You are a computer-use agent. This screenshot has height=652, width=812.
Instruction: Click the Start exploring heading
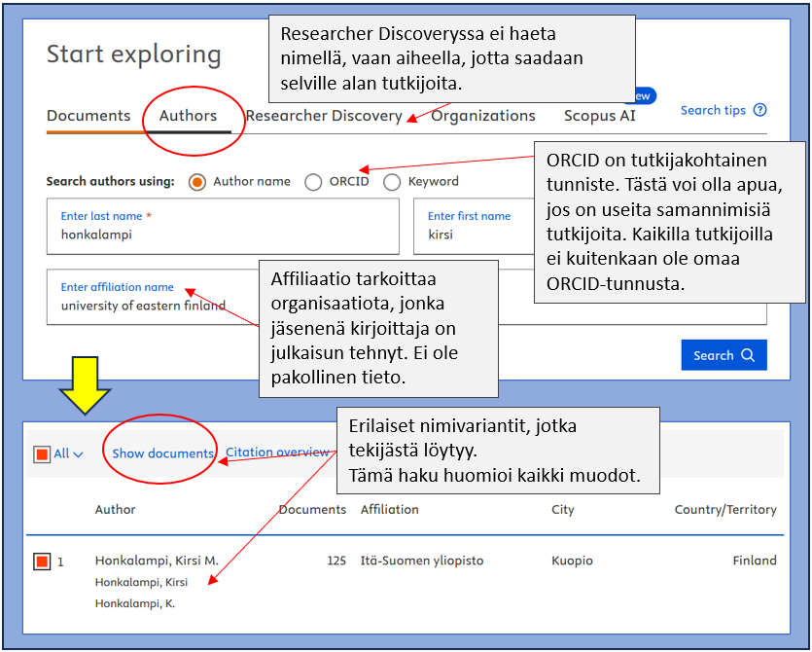point(133,54)
